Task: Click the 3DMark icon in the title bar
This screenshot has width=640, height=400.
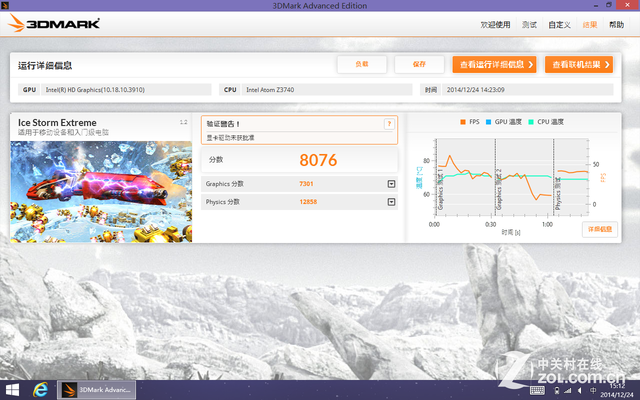Action: coord(5,5)
